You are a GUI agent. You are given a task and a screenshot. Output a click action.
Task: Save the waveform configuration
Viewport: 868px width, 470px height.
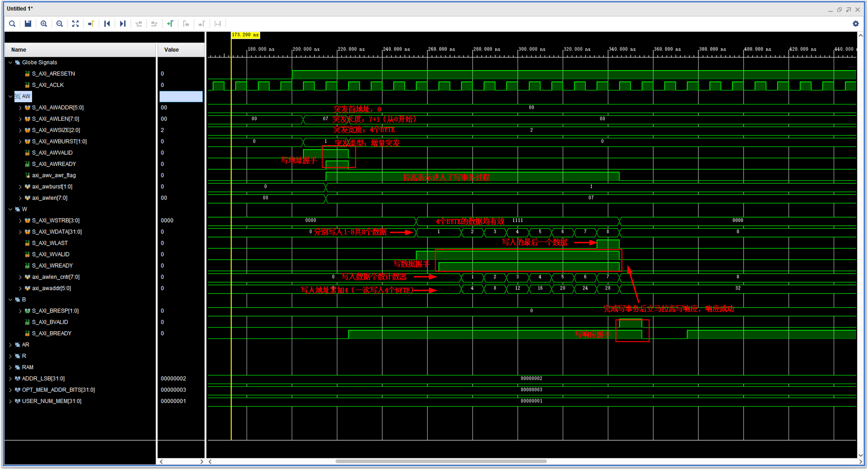(x=28, y=24)
